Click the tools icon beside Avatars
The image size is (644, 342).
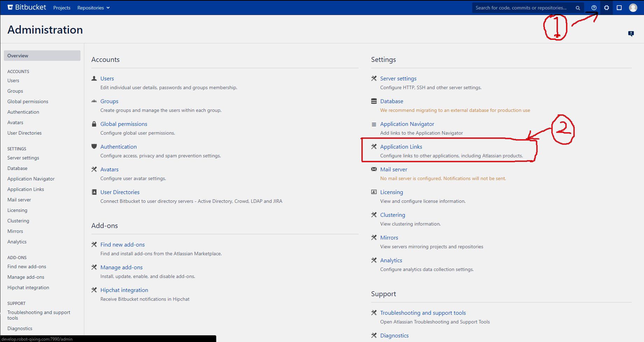tap(94, 169)
